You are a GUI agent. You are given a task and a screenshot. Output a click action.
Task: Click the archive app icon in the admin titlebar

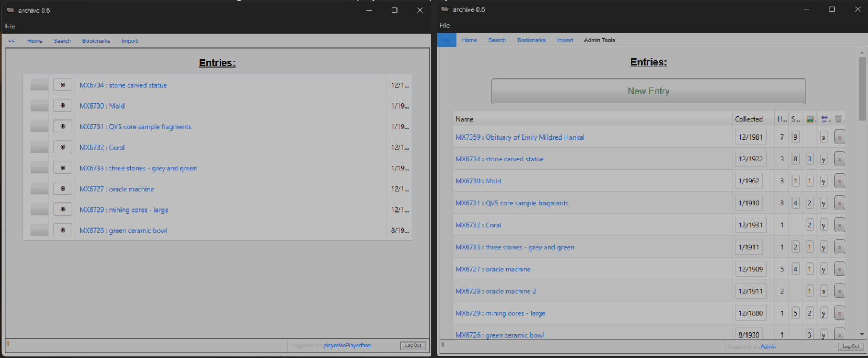click(x=445, y=9)
